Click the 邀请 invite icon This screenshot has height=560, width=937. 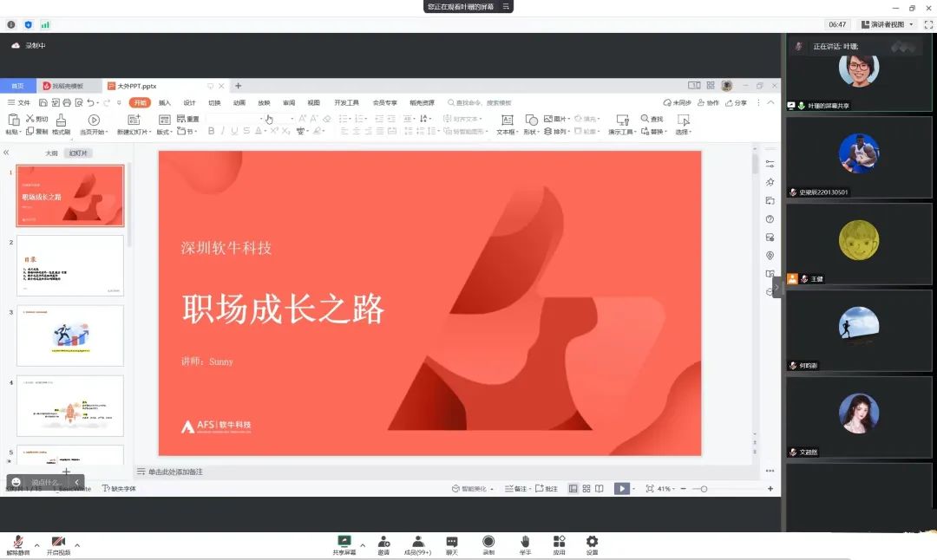(383, 542)
